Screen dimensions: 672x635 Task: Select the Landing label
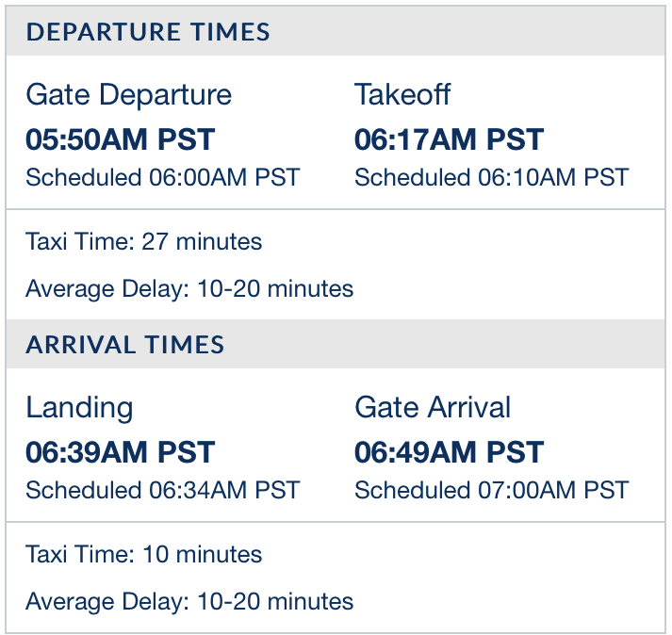point(79,407)
